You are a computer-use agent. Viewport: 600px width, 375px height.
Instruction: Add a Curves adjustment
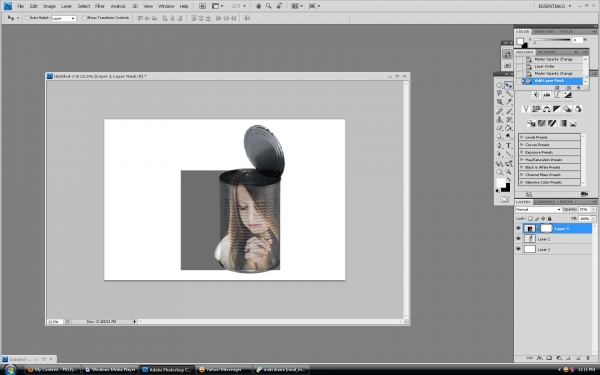(x=557, y=95)
